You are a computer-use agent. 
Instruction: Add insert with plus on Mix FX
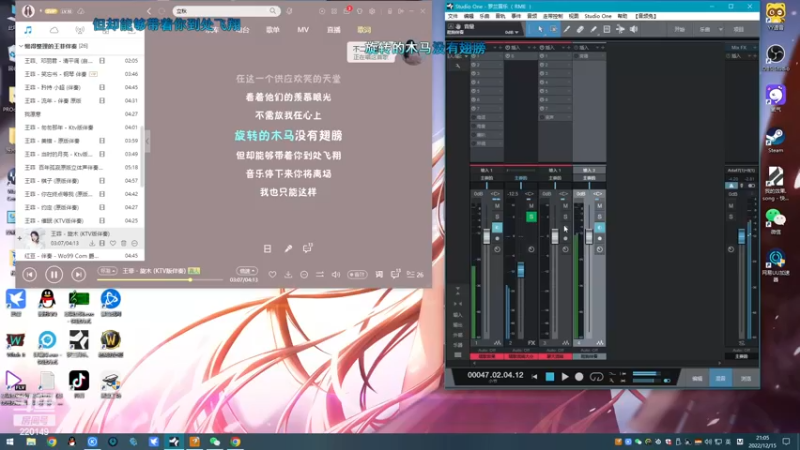755,47
